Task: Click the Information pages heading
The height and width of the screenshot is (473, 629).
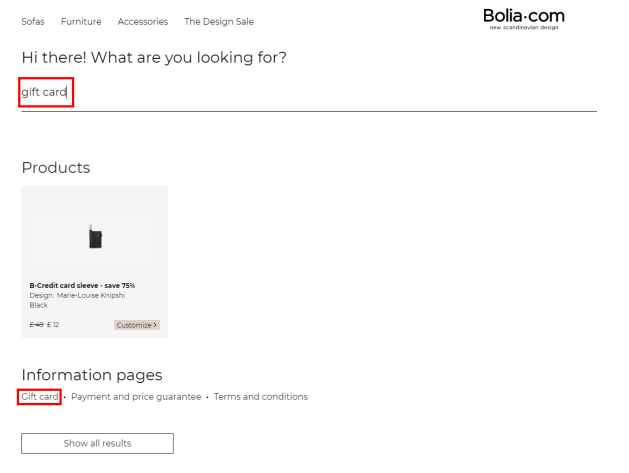Action: [92, 375]
